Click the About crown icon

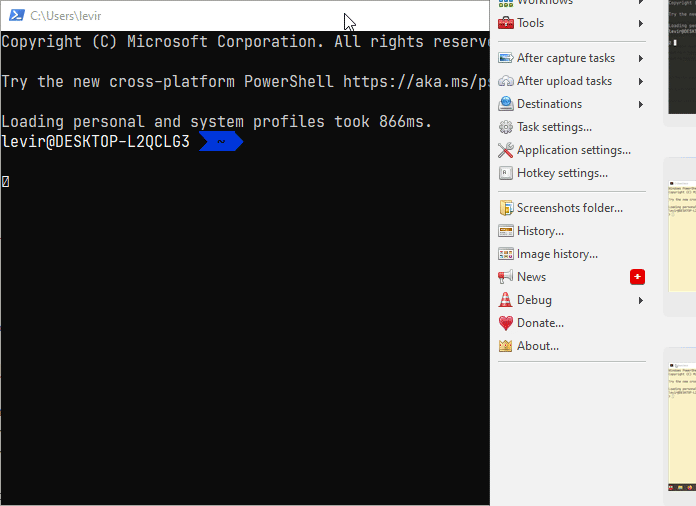pos(506,346)
